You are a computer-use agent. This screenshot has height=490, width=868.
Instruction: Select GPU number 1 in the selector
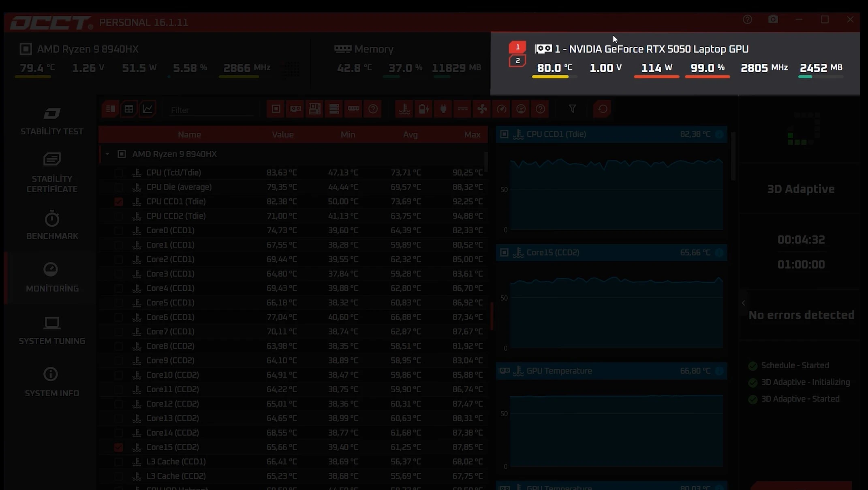pyautogui.click(x=517, y=47)
